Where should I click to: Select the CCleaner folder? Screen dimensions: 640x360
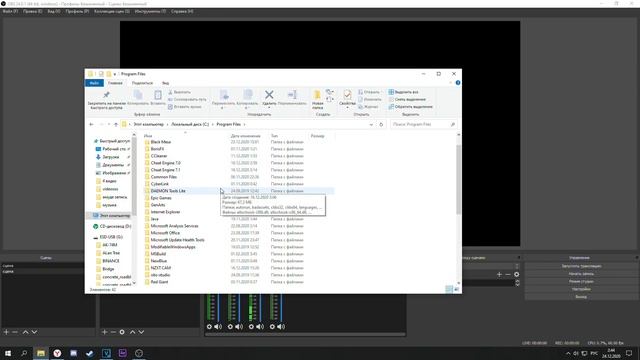tap(159, 156)
